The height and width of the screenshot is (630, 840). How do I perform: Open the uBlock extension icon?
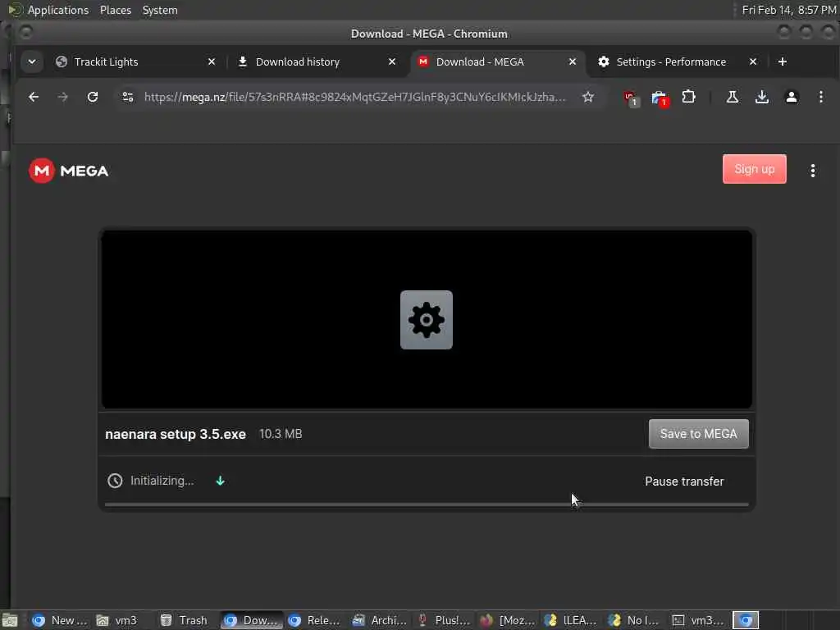pyautogui.click(x=631, y=98)
